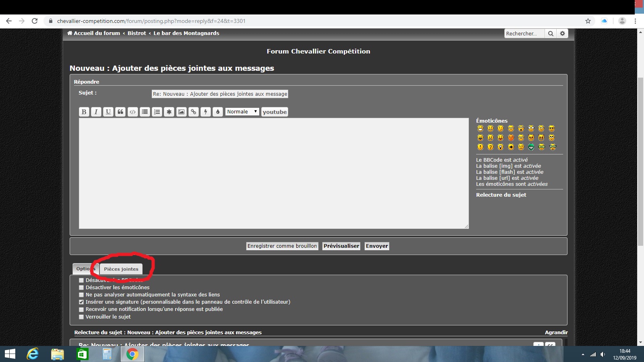This screenshot has width=644, height=362.
Task: Apply bold formatting in the editor
Action: coord(84,112)
